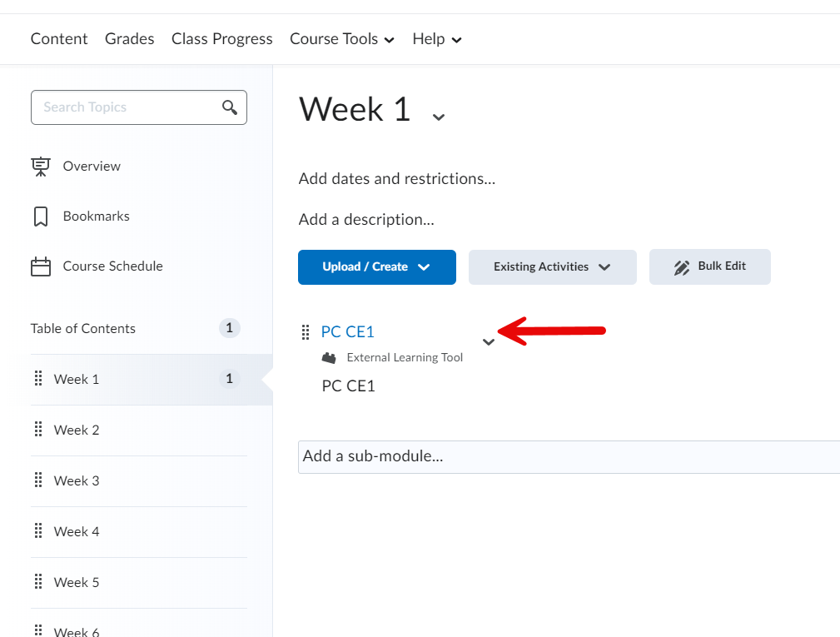Select Week 4 in Table of Contents

point(77,531)
